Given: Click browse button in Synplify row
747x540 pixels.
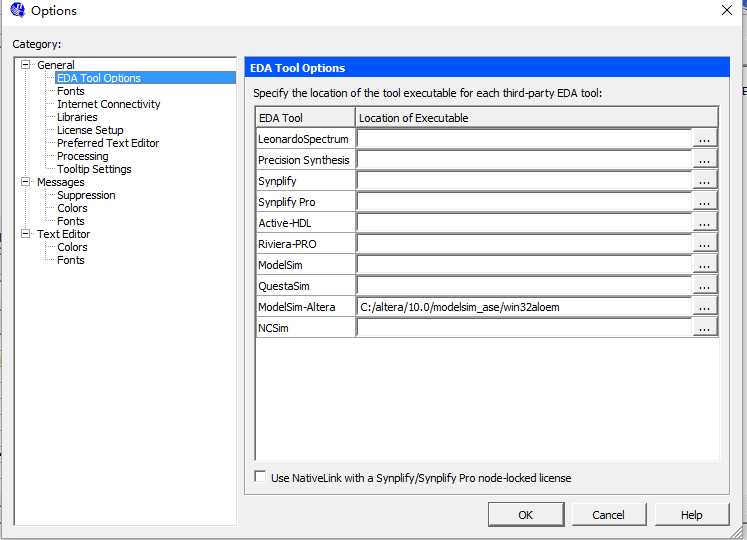Looking at the screenshot, I should (705, 181).
